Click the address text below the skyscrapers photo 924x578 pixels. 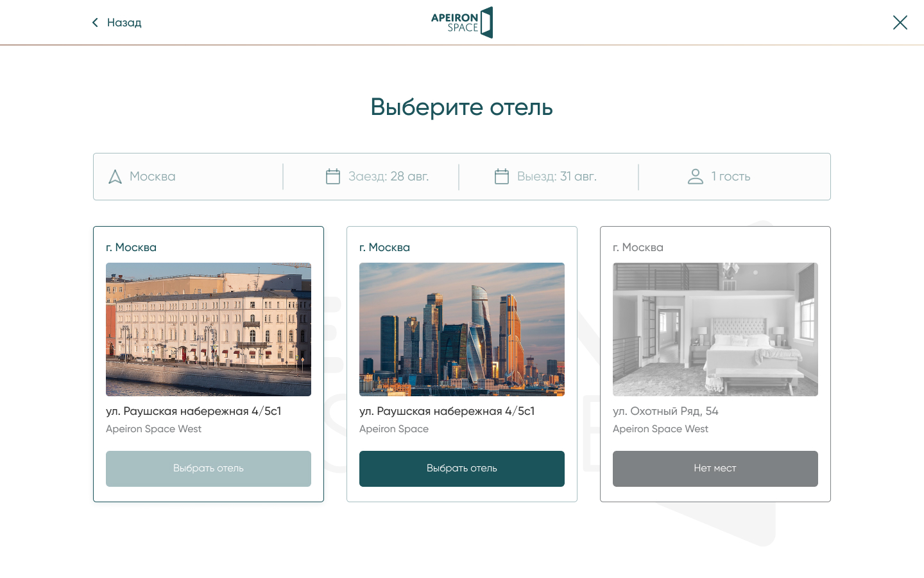447,411
